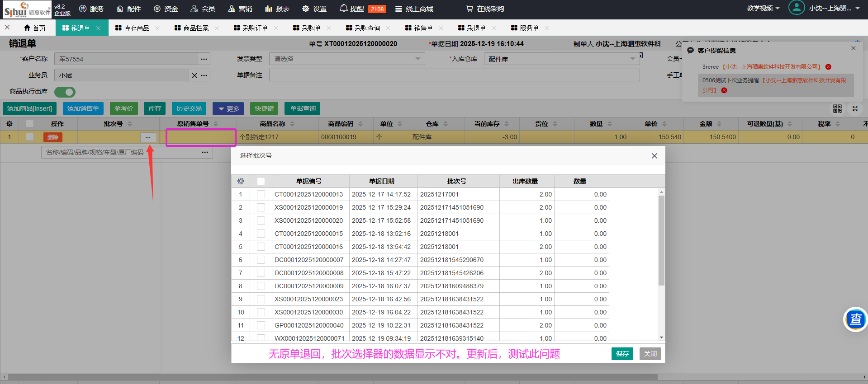The width and height of the screenshot is (868, 384).
Task: Click the dialog's vertical scrollbar thumb
Action: [661, 239]
